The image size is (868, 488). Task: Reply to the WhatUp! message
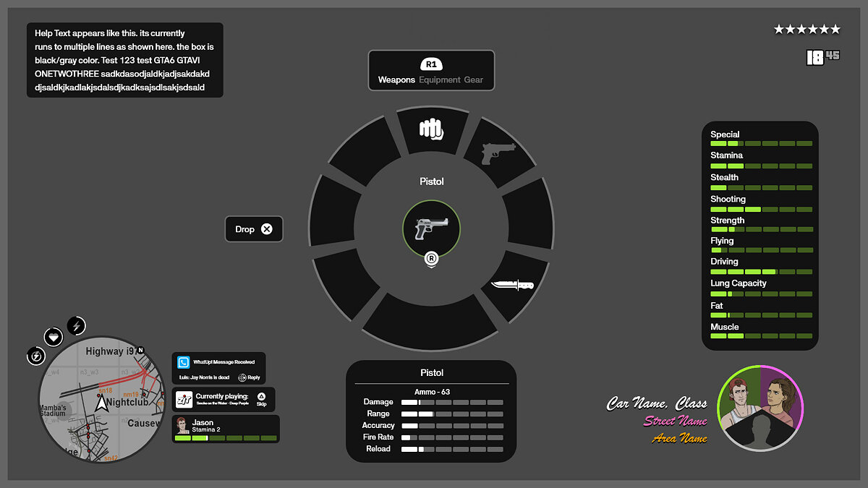(248, 377)
